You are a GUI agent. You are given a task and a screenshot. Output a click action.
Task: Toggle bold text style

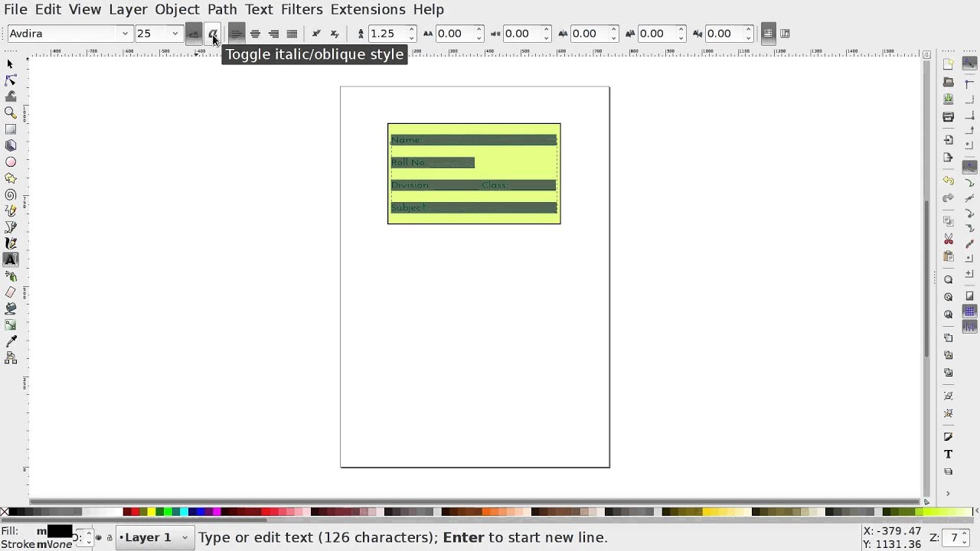tap(194, 34)
